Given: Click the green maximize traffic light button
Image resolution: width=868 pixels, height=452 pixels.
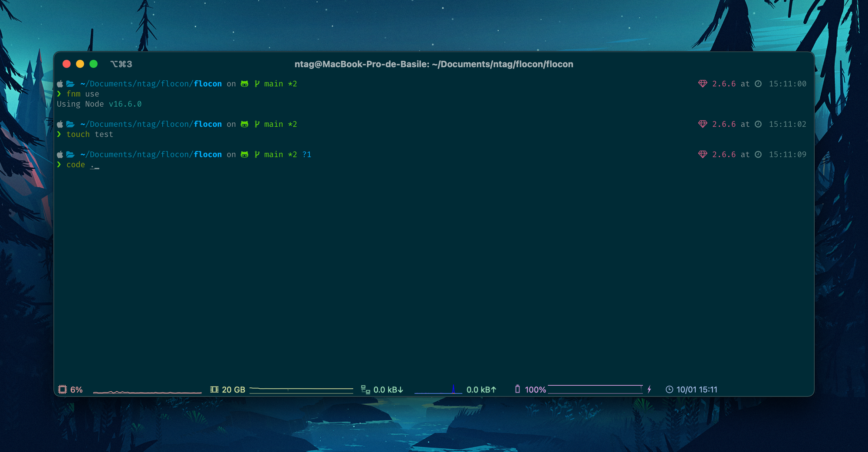Looking at the screenshot, I should (x=94, y=64).
